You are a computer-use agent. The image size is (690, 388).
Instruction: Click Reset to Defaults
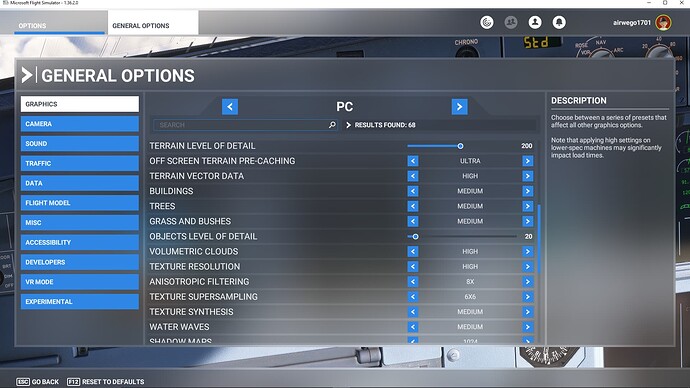click(106, 381)
